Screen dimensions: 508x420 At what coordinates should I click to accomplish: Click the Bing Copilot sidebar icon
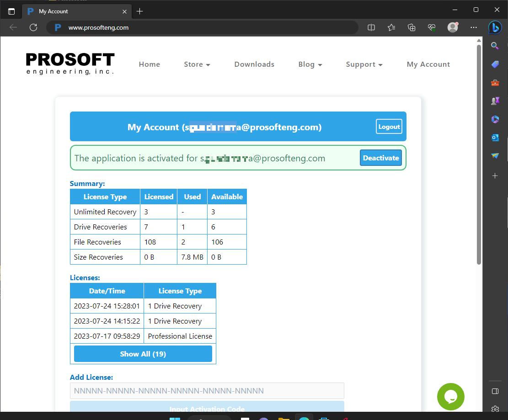pos(495,27)
